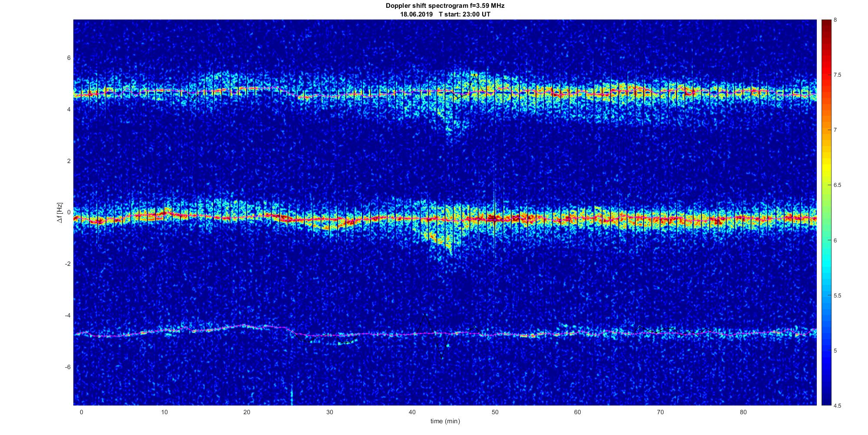Click x-axis tick label 80

pyautogui.click(x=743, y=412)
